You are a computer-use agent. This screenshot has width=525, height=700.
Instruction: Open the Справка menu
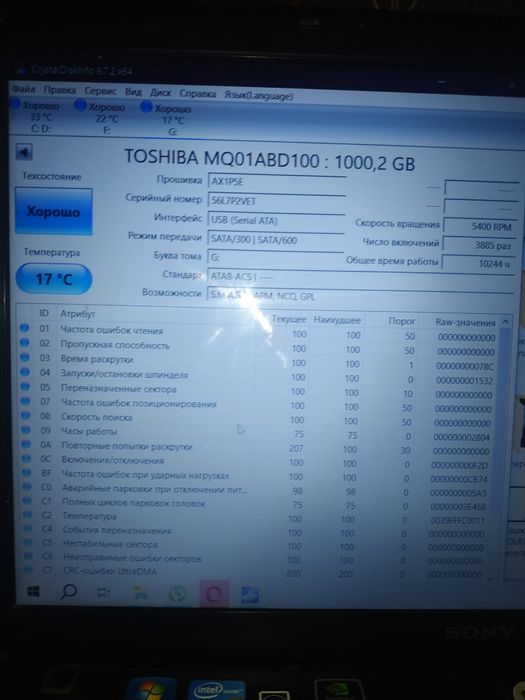[198, 94]
